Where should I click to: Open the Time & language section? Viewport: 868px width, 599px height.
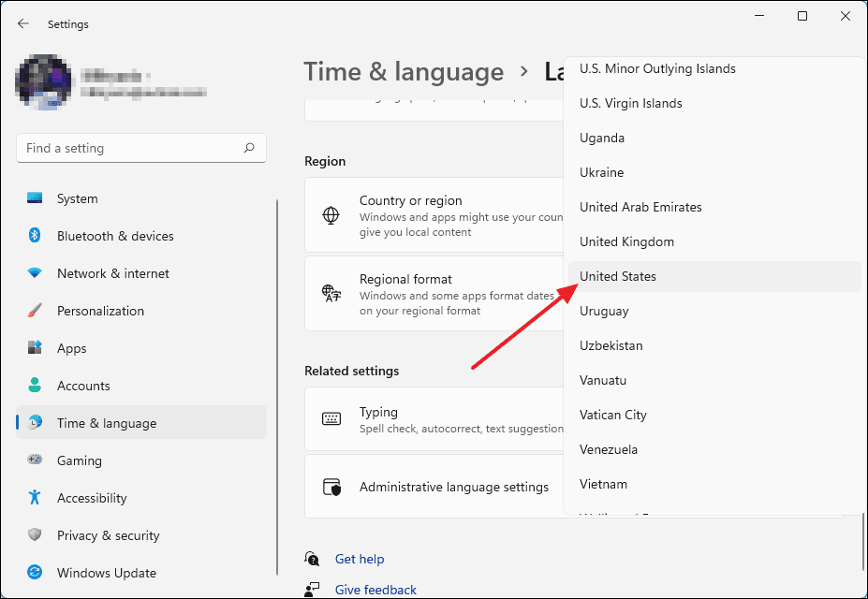pos(103,423)
